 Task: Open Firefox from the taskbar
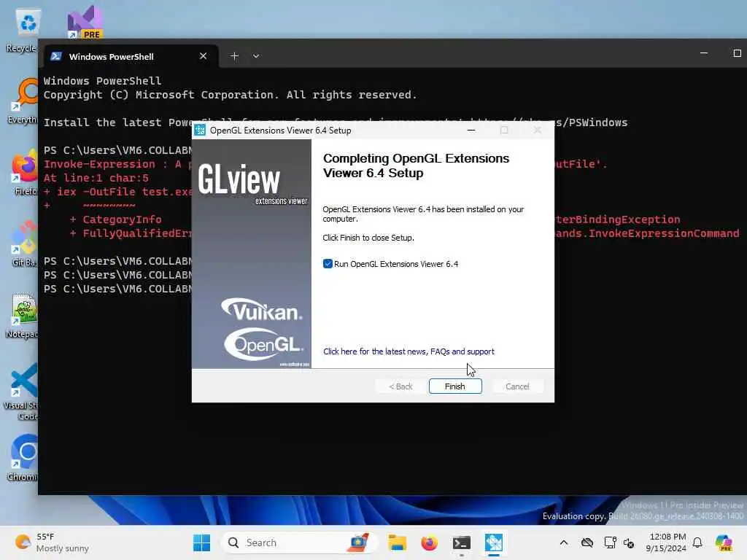click(429, 542)
